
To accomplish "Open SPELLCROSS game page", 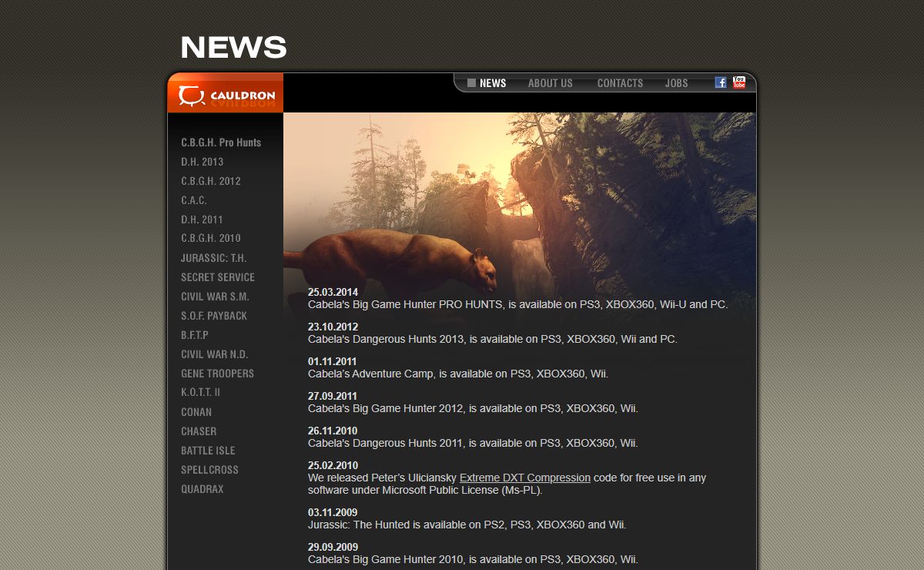I will click(x=209, y=470).
